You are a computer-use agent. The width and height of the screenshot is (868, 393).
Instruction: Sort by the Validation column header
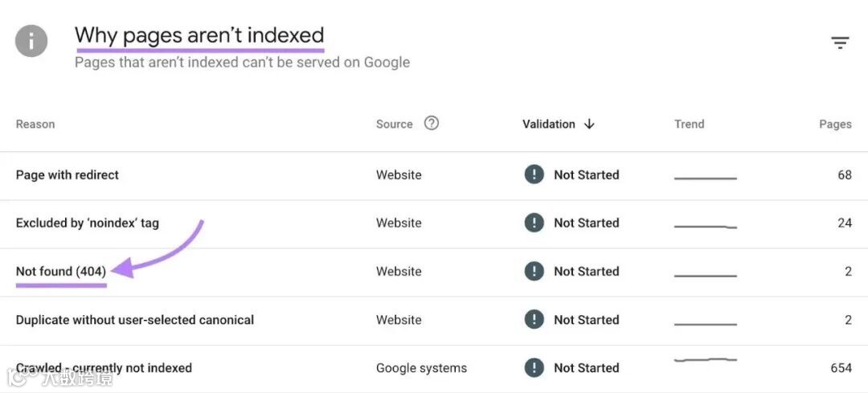coord(549,124)
